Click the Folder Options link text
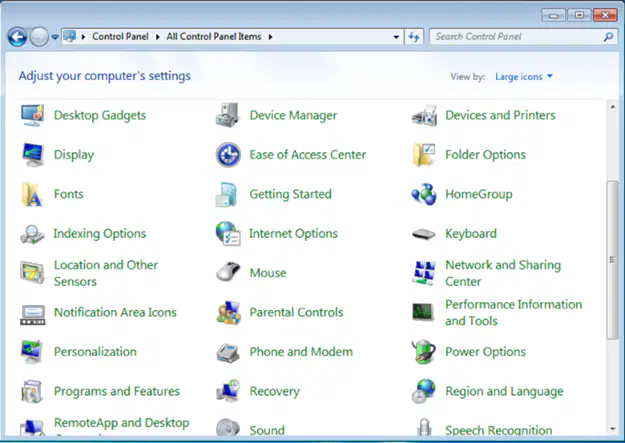Image resolution: width=625 pixels, height=443 pixels. click(485, 155)
